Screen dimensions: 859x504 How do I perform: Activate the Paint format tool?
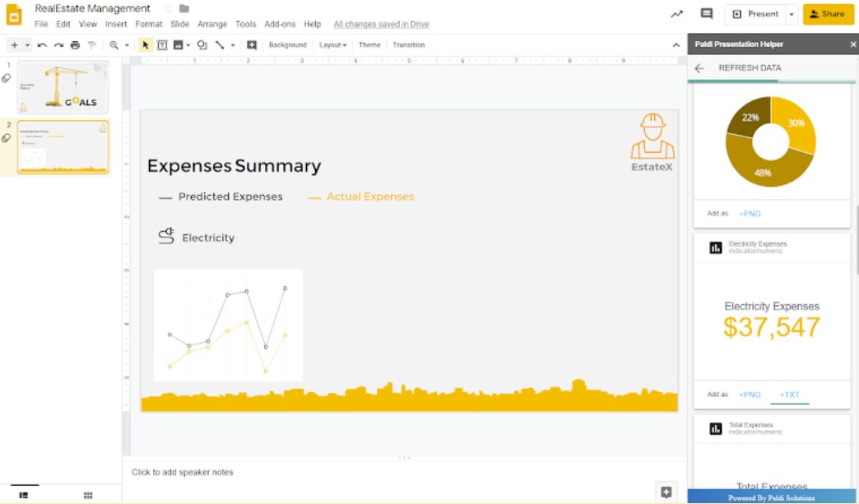pyautogui.click(x=91, y=44)
